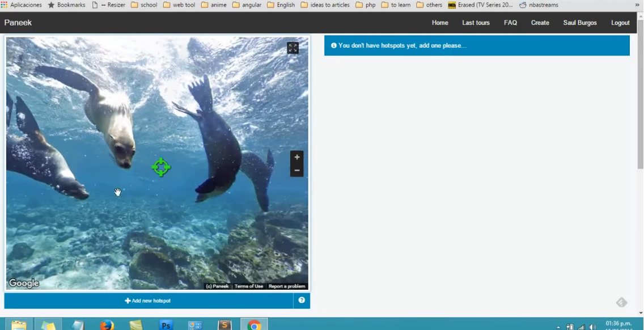Click the Google logo on the panorama
This screenshot has width=644, height=330.
coord(24,284)
